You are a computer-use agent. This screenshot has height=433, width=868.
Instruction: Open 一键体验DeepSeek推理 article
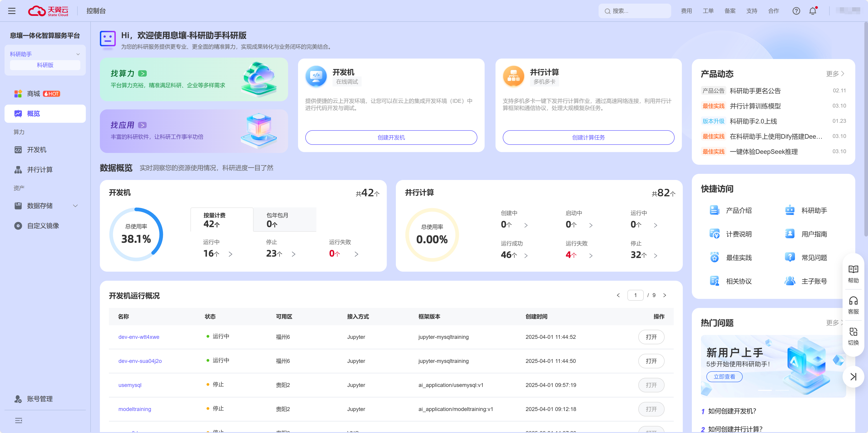764,152
